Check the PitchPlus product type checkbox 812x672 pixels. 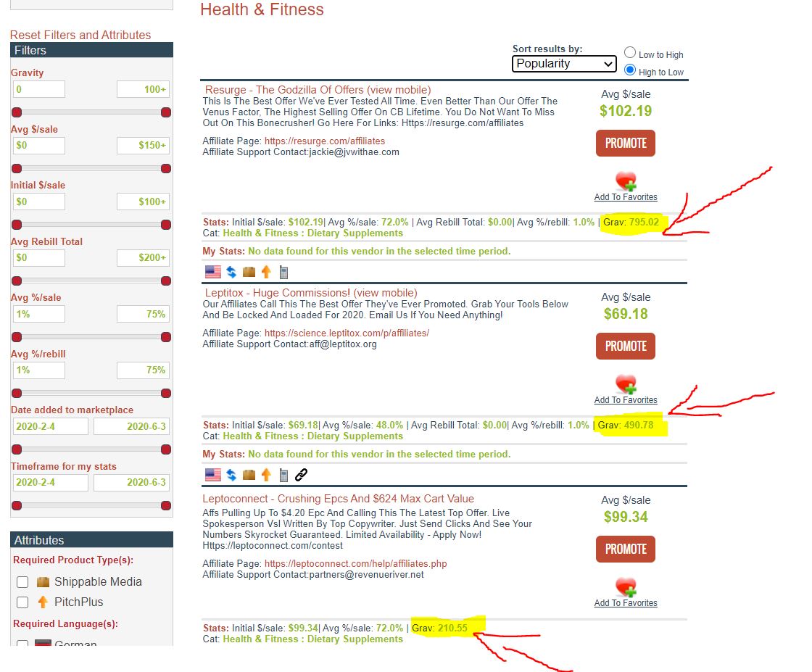[x=22, y=602]
